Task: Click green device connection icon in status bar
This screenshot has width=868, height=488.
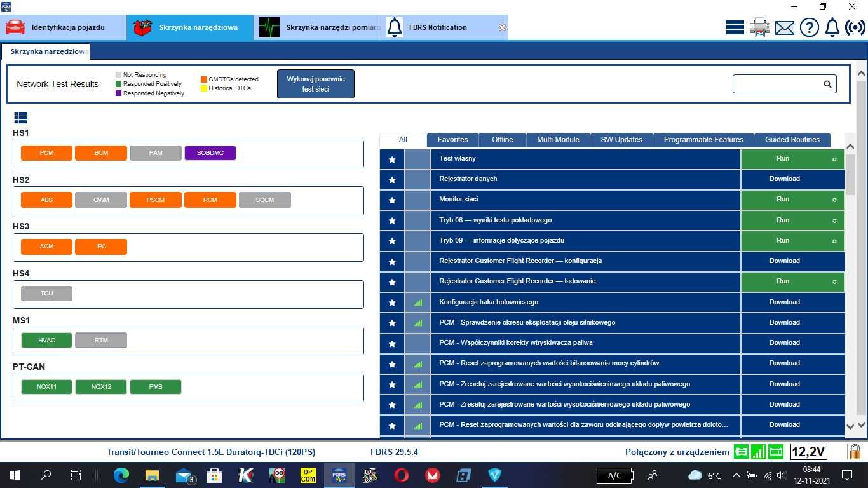Action: pos(741,452)
